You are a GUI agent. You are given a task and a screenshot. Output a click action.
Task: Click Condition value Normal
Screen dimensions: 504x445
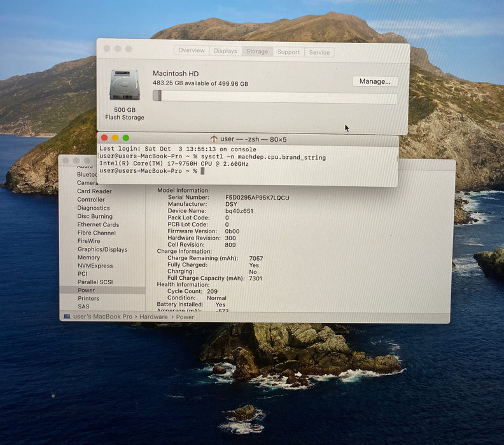pyautogui.click(x=216, y=298)
